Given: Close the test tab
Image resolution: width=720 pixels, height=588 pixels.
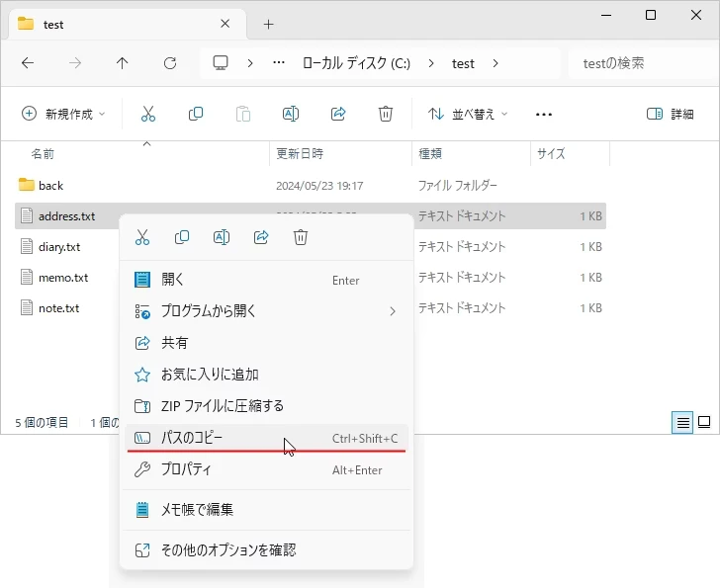Looking at the screenshot, I should point(225,24).
